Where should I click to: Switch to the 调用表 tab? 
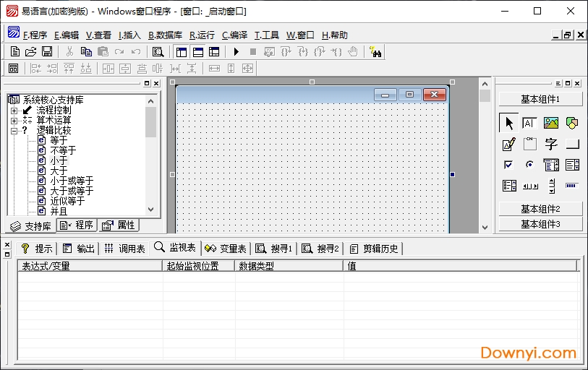pyautogui.click(x=125, y=248)
